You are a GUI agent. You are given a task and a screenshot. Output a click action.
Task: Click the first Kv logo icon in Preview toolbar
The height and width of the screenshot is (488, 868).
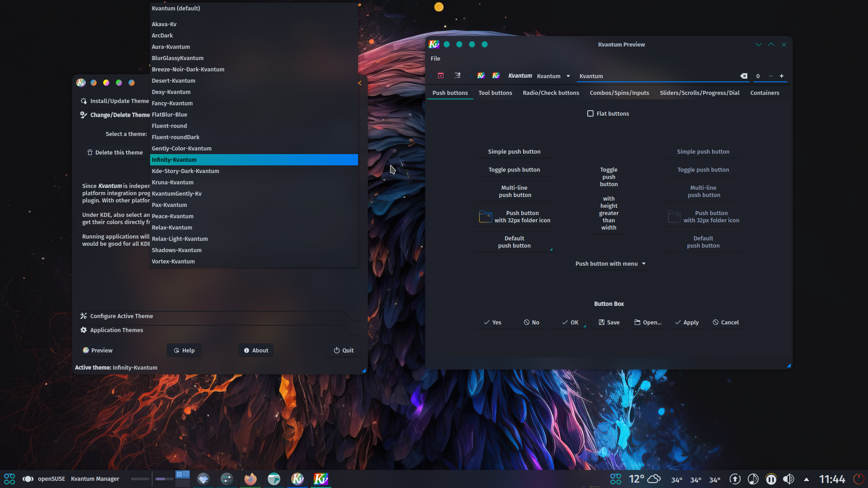[481, 76]
